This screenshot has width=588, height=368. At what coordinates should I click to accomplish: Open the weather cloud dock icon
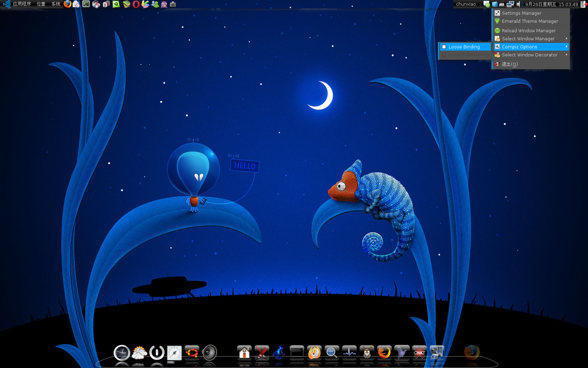(139, 353)
